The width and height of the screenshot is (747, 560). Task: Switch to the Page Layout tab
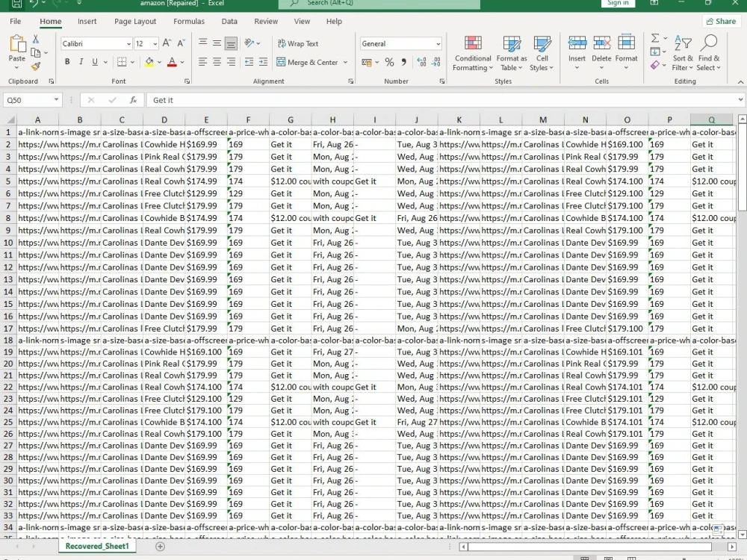pyautogui.click(x=135, y=22)
